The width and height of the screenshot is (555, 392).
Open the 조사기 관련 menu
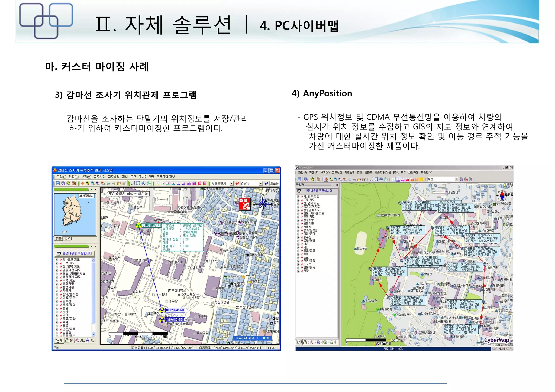tap(146, 177)
